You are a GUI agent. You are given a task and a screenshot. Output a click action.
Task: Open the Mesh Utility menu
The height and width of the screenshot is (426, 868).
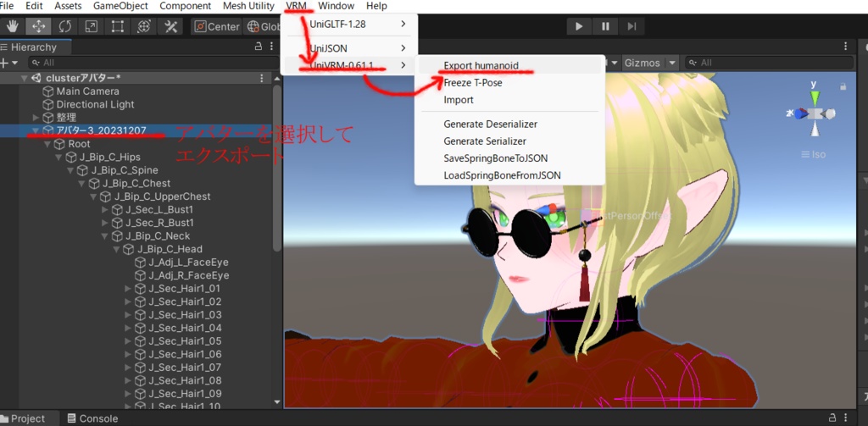(x=248, y=6)
